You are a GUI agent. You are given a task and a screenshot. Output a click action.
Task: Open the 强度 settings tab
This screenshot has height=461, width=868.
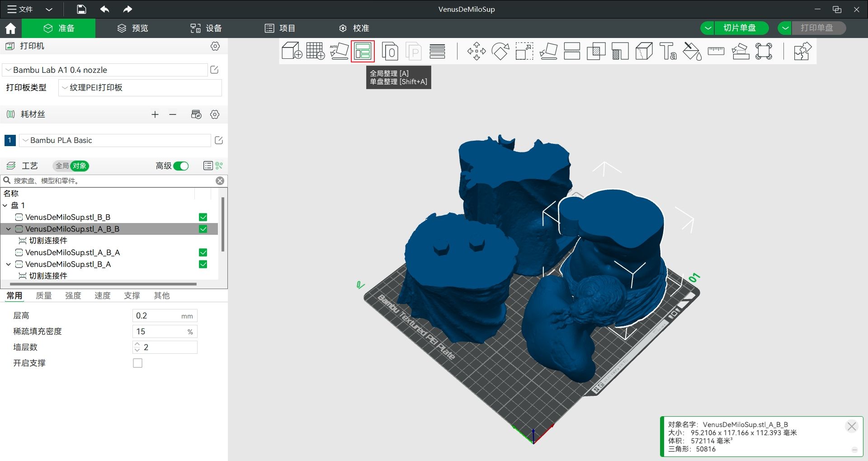pos(73,295)
